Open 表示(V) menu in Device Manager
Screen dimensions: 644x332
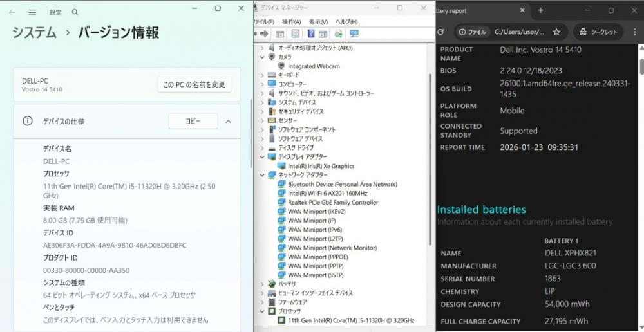318,22
